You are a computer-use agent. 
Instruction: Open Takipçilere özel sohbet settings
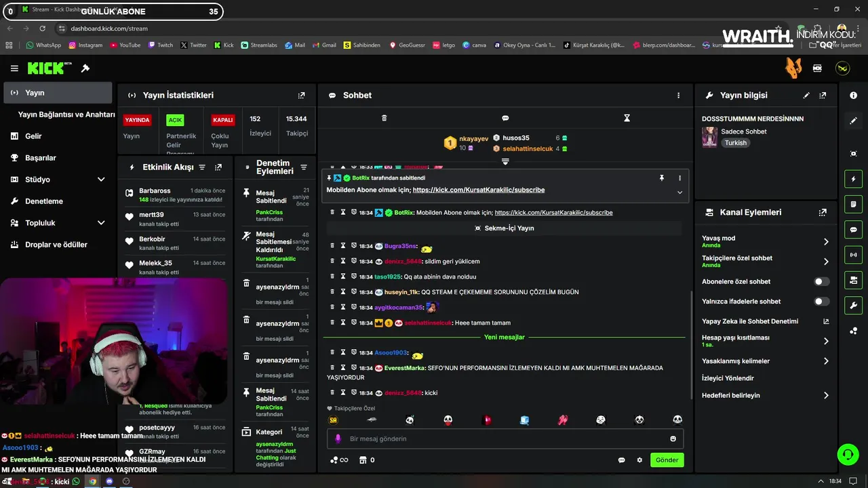765,261
